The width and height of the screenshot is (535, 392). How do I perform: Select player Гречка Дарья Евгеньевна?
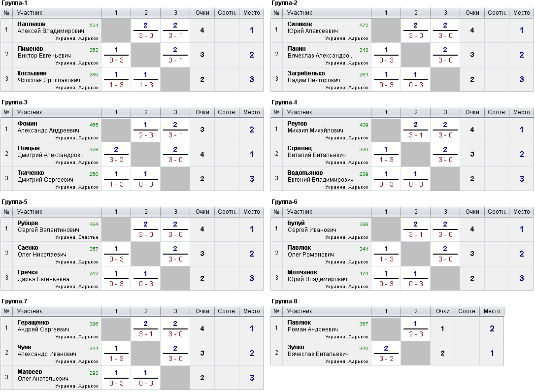pyautogui.click(x=43, y=276)
